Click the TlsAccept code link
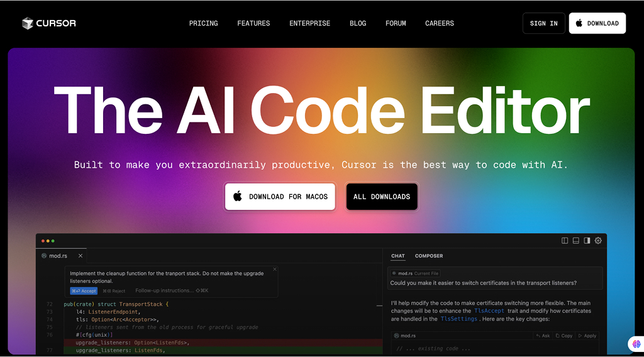 pyautogui.click(x=489, y=311)
